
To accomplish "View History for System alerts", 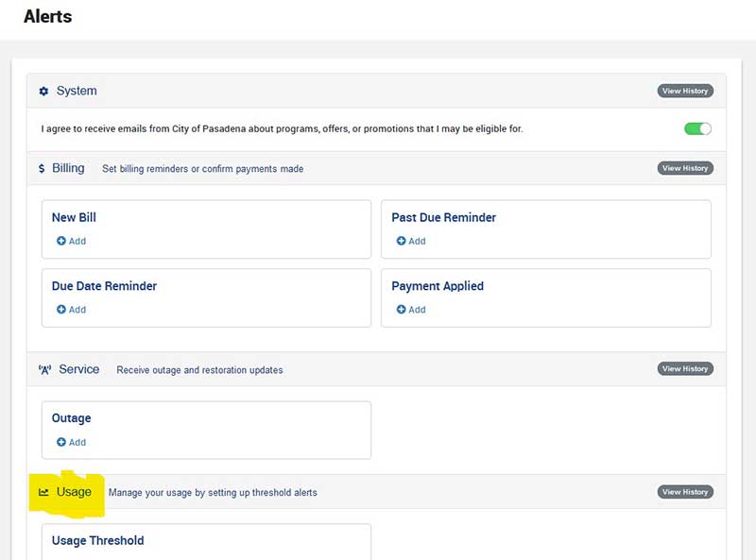I will pyautogui.click(x=685, y=92).
